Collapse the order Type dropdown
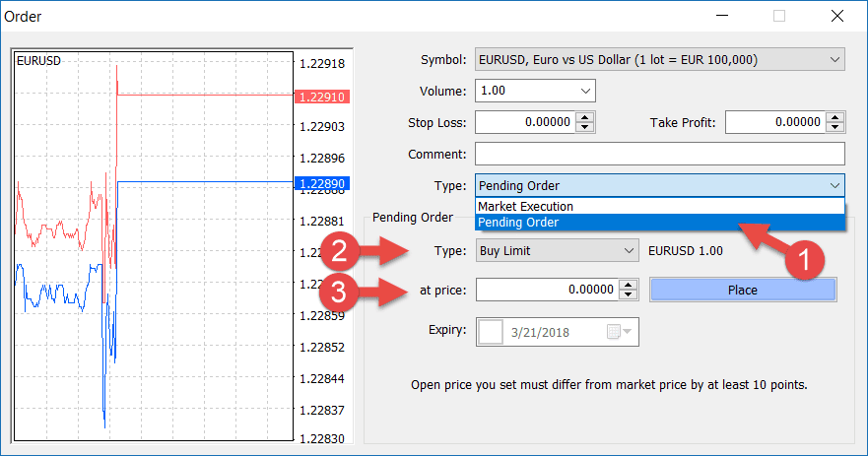The height and width of the screenshot is (456, 868). coord(835,185)
